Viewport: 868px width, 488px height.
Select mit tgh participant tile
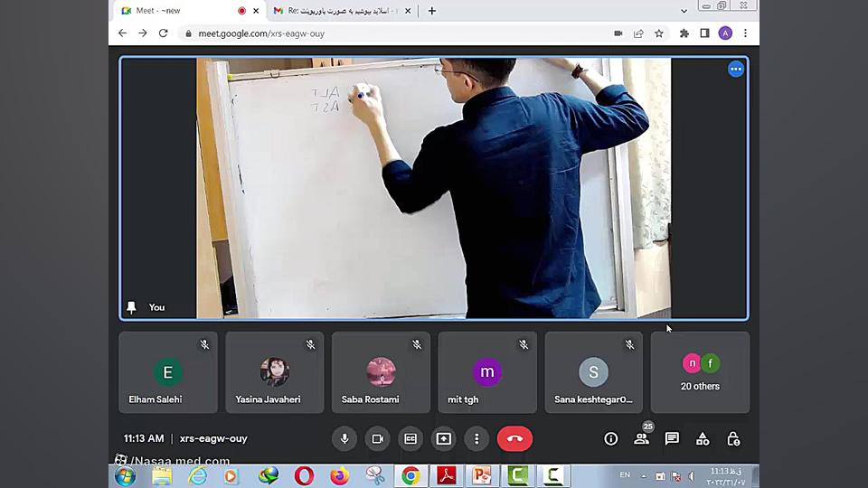(x=487, y=372)
